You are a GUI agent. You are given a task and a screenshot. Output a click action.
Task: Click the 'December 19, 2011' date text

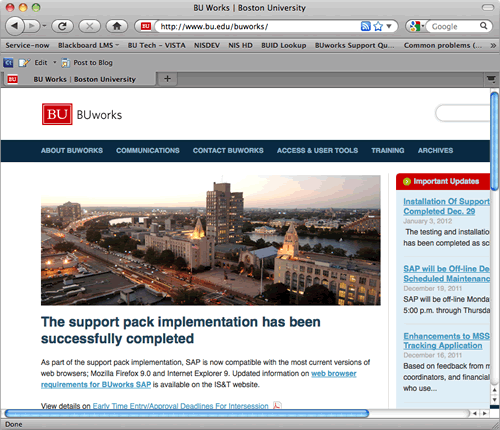pyautogui.click(x=433, y=288)
